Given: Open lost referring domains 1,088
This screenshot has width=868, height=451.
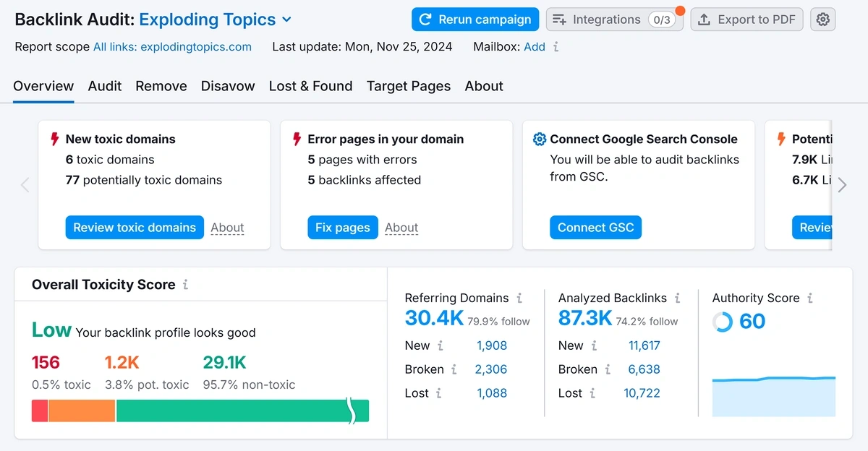Looking at the screenshot, I should pyautogui.click(x=492, y=393).
